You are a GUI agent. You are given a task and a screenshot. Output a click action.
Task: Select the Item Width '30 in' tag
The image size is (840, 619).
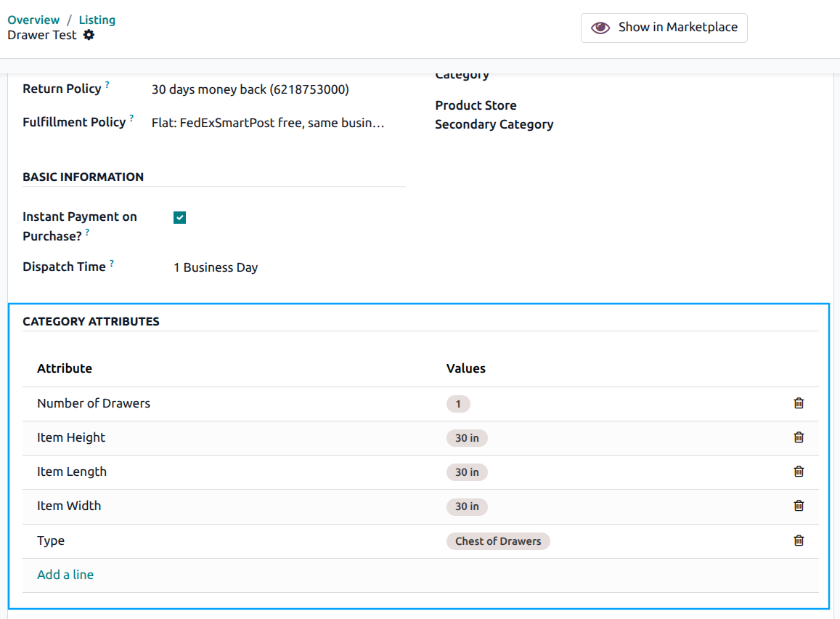tap(467, 506)
